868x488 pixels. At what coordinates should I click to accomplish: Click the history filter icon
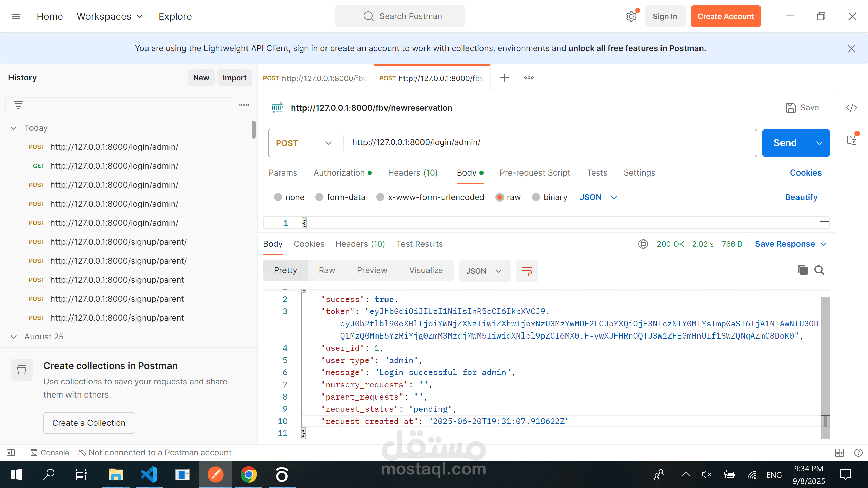18,105
